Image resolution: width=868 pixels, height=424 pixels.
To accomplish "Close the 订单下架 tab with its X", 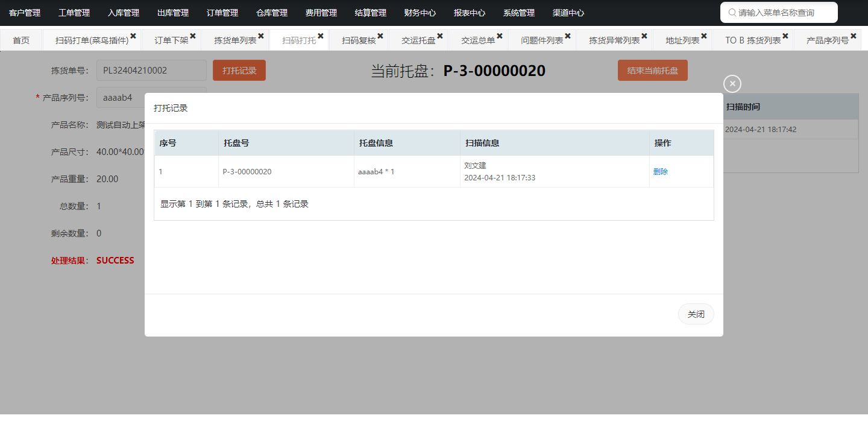I will pos(193,36).
